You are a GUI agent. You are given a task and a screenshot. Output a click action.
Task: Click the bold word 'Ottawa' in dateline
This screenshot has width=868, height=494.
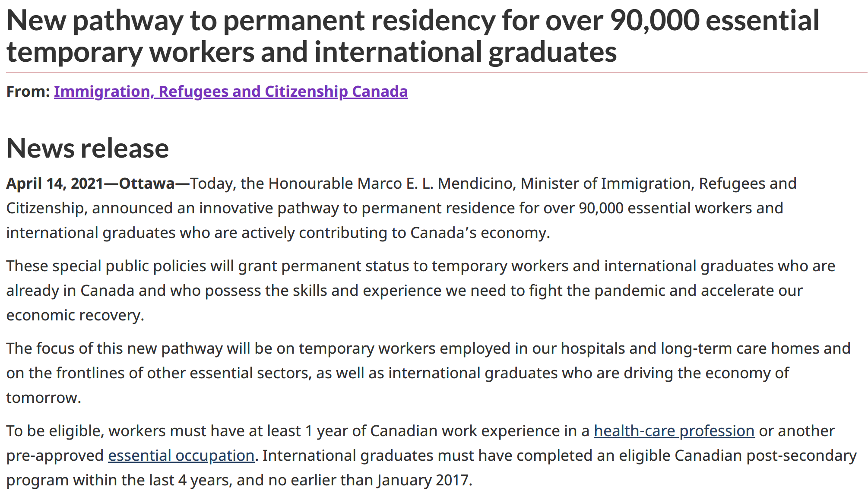(x=147, y=184)
